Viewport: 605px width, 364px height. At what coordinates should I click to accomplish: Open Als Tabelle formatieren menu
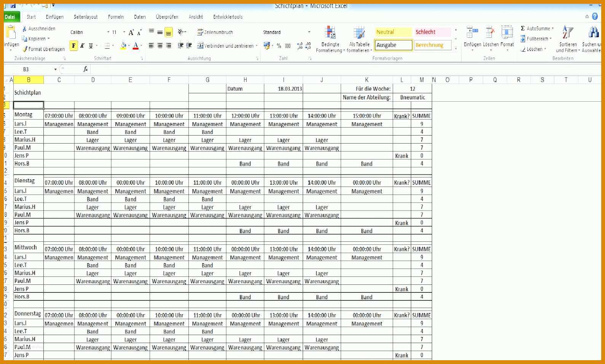(x=359, y=39)
